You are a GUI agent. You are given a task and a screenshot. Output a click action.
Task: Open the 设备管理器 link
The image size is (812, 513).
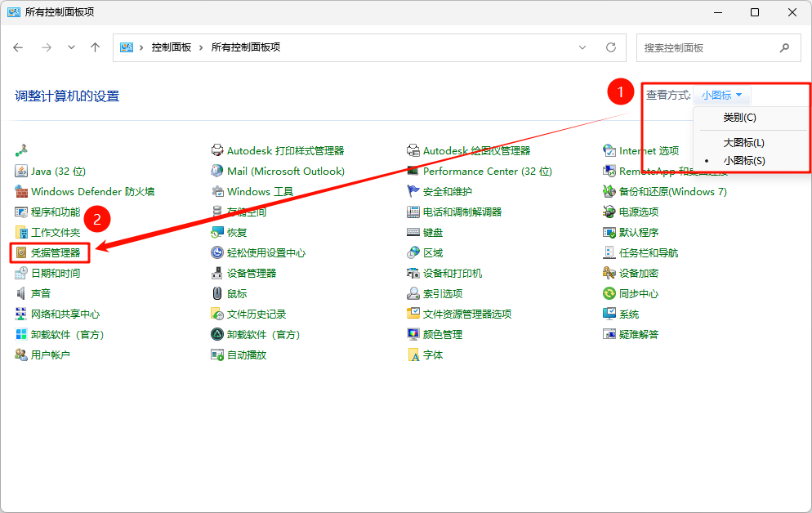click(252, 274)
